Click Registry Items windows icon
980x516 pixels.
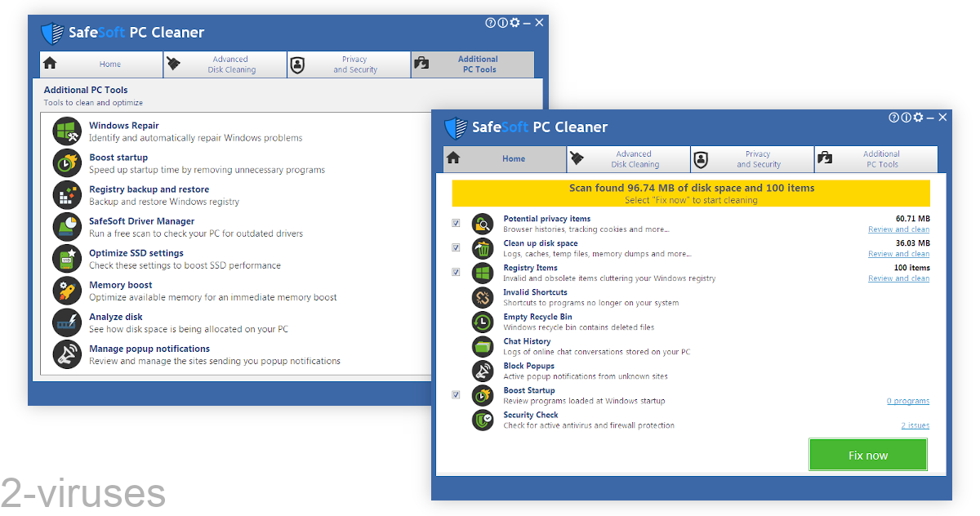click(x=483, y=273)
